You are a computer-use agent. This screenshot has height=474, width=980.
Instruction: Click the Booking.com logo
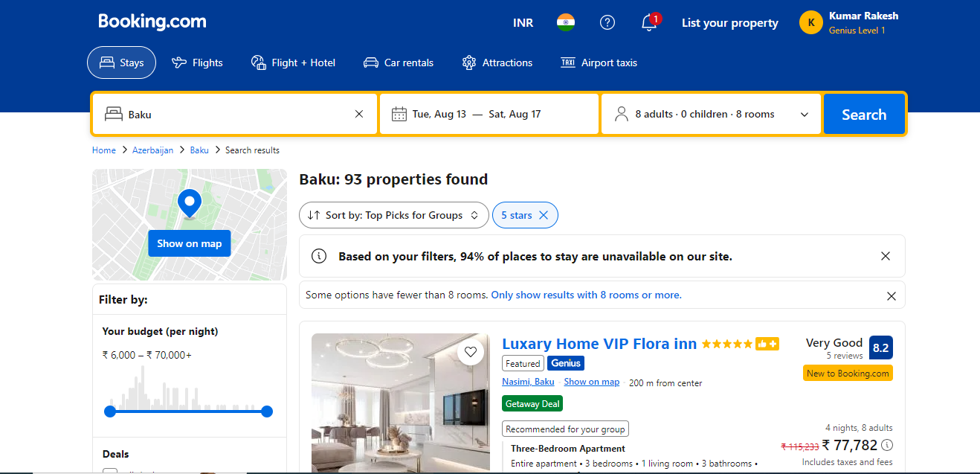[152, 22]
